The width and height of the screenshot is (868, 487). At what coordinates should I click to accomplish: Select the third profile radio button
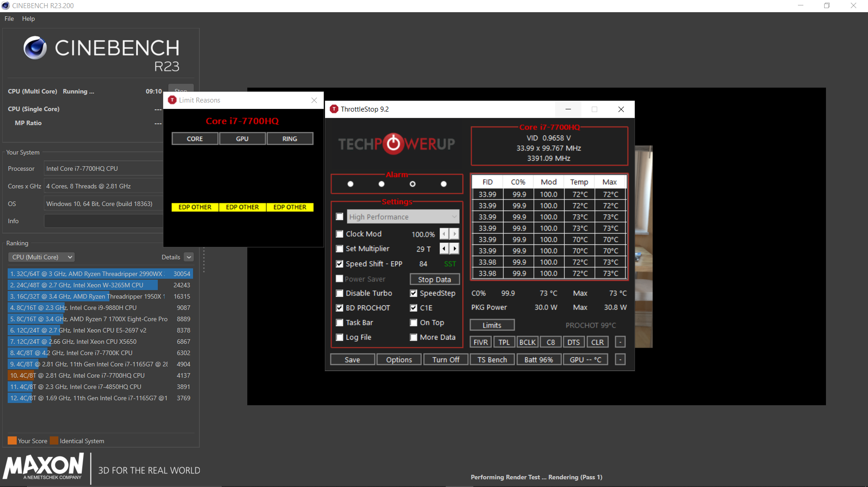(412, 184)
